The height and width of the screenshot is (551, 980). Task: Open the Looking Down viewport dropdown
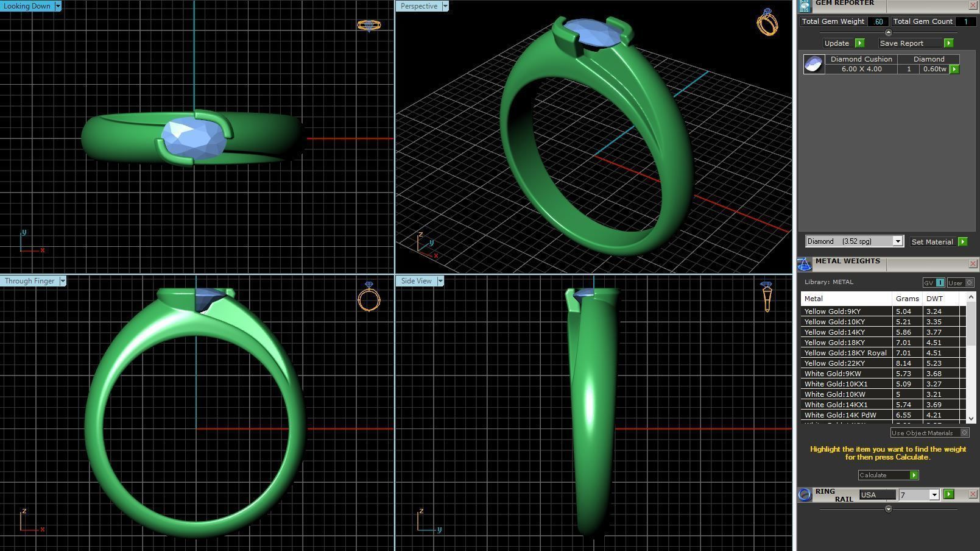pyautogui.click(x=58, y=6)
